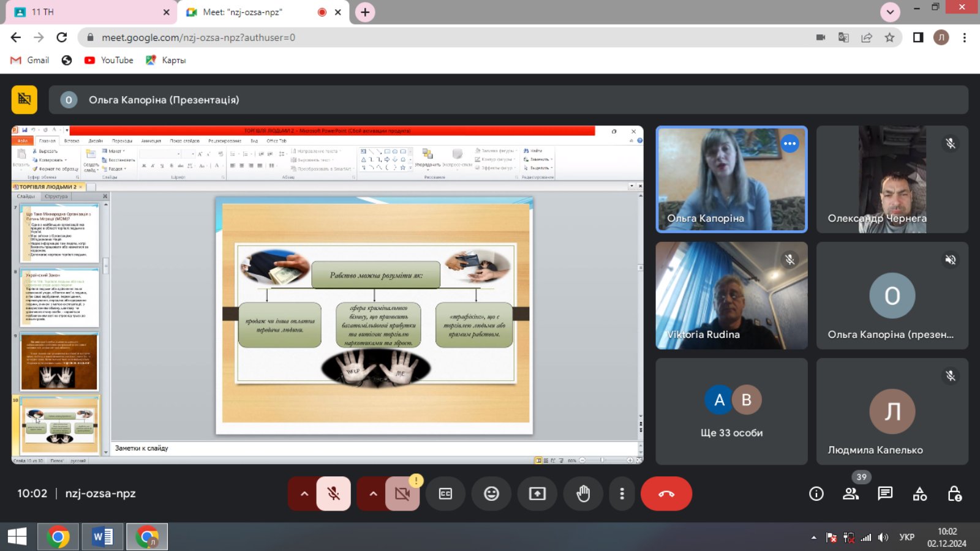
Task: Expand video settings arrow beside camera
Action: coord(372,493)
